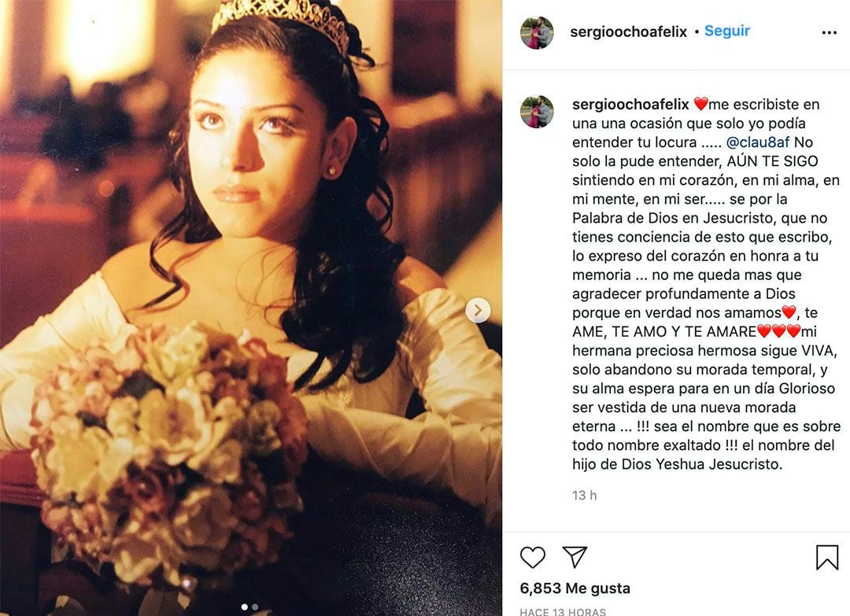
Task: Open the 13 h caption timestamp
Action: click(x=584, y=495)
